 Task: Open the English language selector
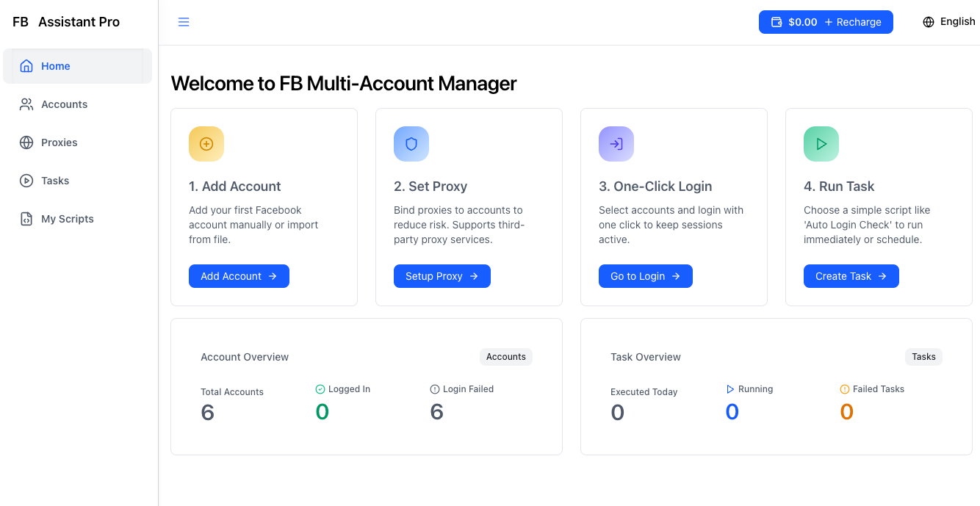point(948,21)
